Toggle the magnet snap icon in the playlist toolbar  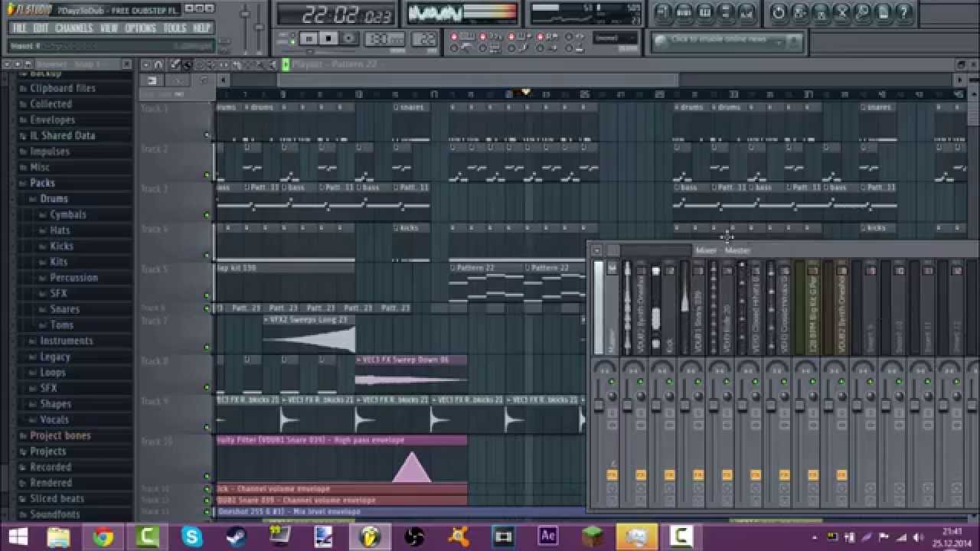tap(158, 65)
